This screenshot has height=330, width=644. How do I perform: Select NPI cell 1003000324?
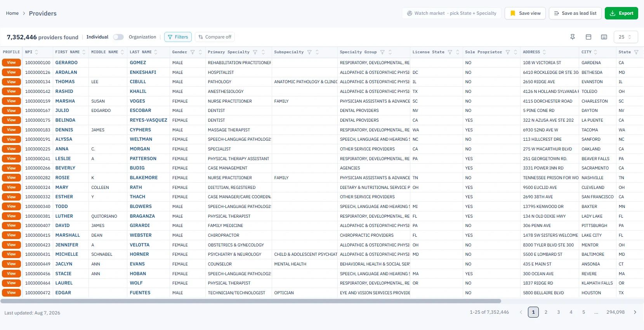click(x=38, y=187)
